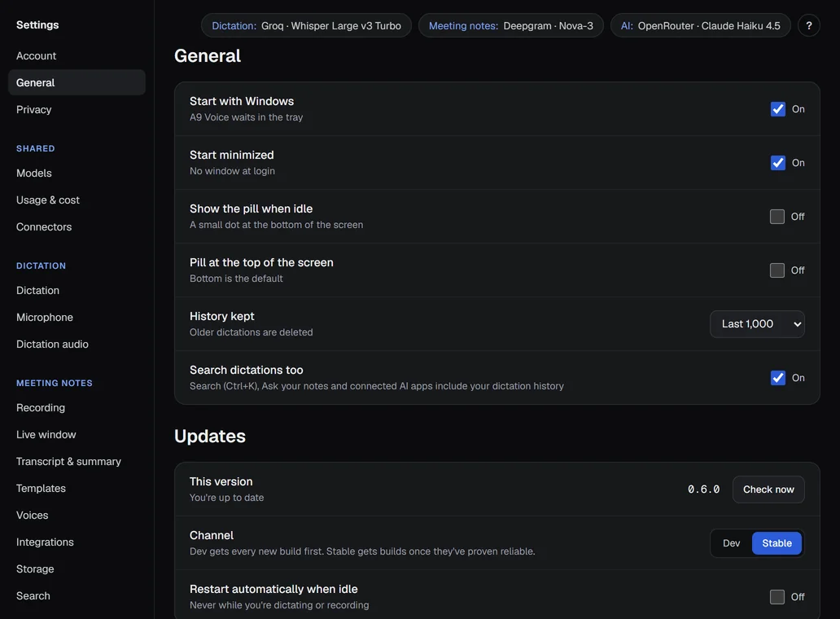The image size is (840, 619).
Task: Click the Channel setting label
Action: 212,535
